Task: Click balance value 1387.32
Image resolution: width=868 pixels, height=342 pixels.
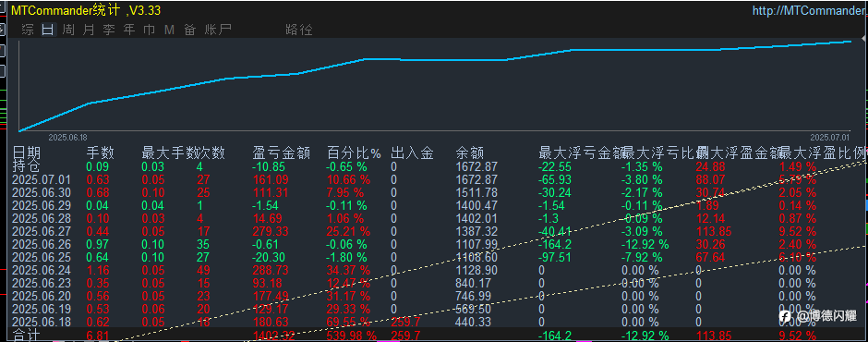Action: (476, 231)
